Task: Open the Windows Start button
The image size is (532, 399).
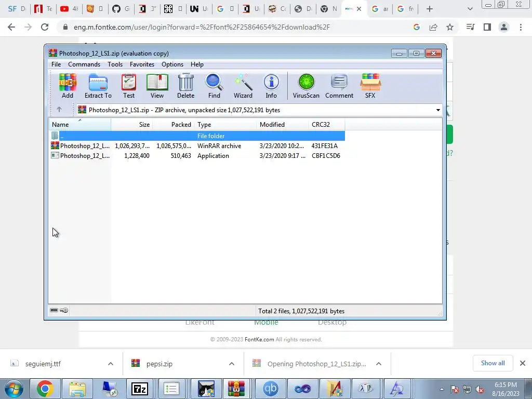Action: click(14, 389)
